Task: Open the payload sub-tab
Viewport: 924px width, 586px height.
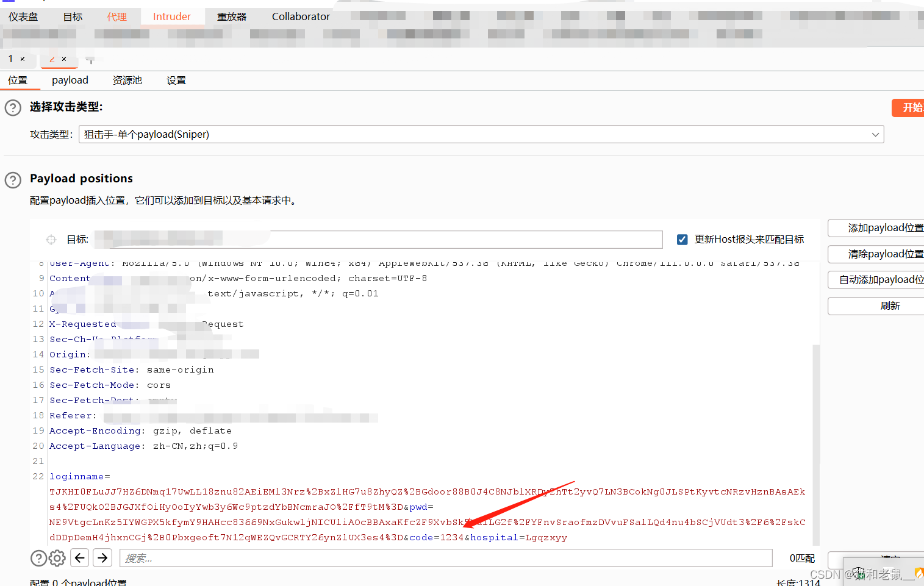Action: [70, 80]
